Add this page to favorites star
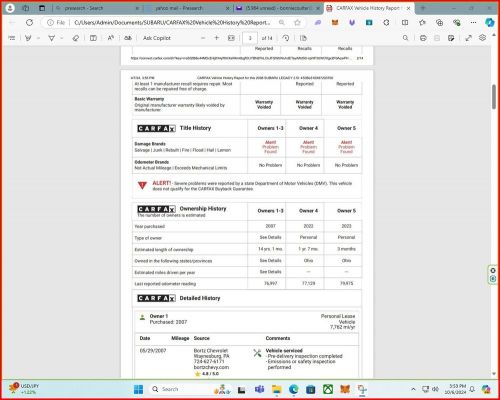Screen dimensions: 500x400 [297, 22]
